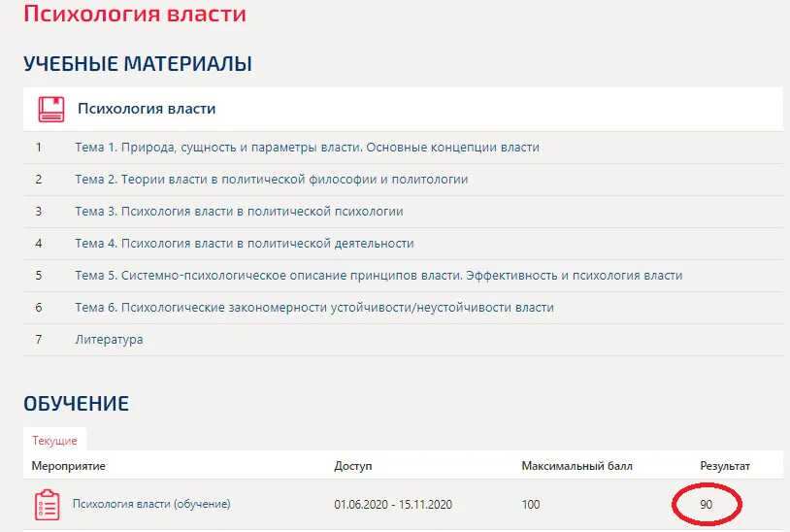
Task: Open Тема 3. Психология власти в политической психологии
Action: tap(239, 211)
